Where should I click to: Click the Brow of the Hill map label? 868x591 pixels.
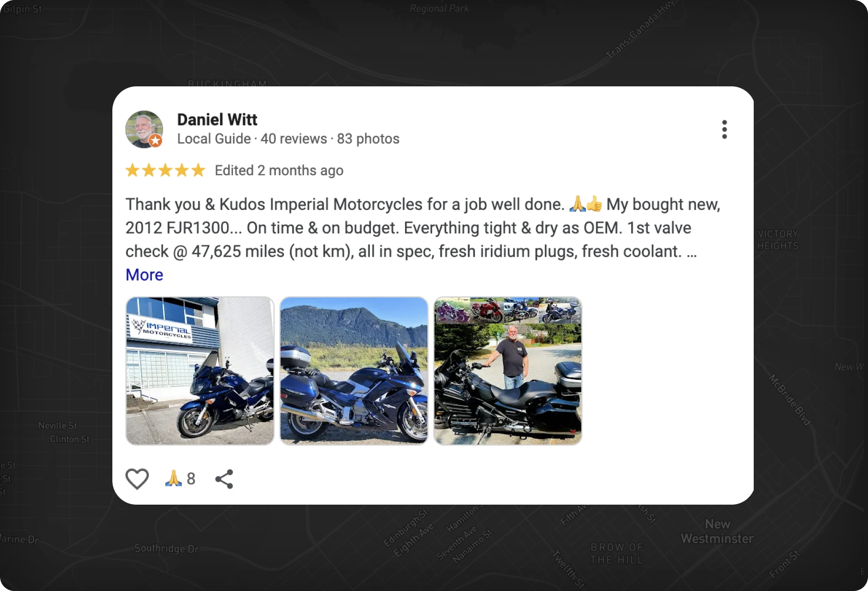point(617,553)
